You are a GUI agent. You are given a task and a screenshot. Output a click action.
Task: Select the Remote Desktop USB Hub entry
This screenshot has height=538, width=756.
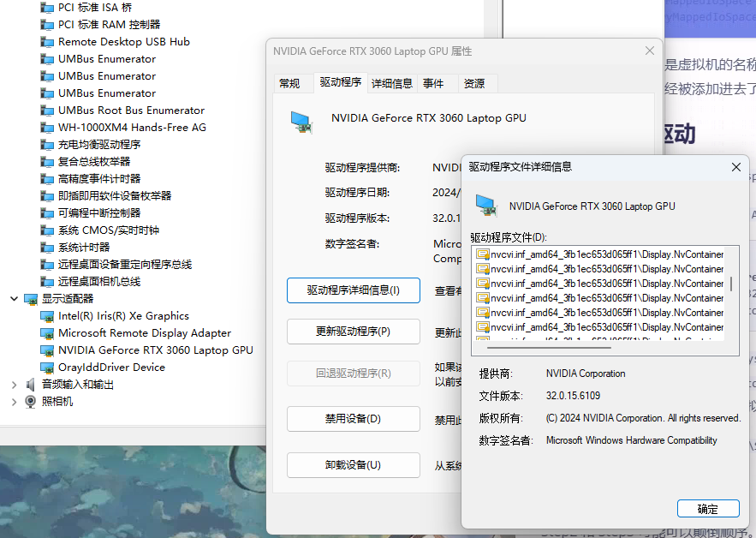coord(124,42)
